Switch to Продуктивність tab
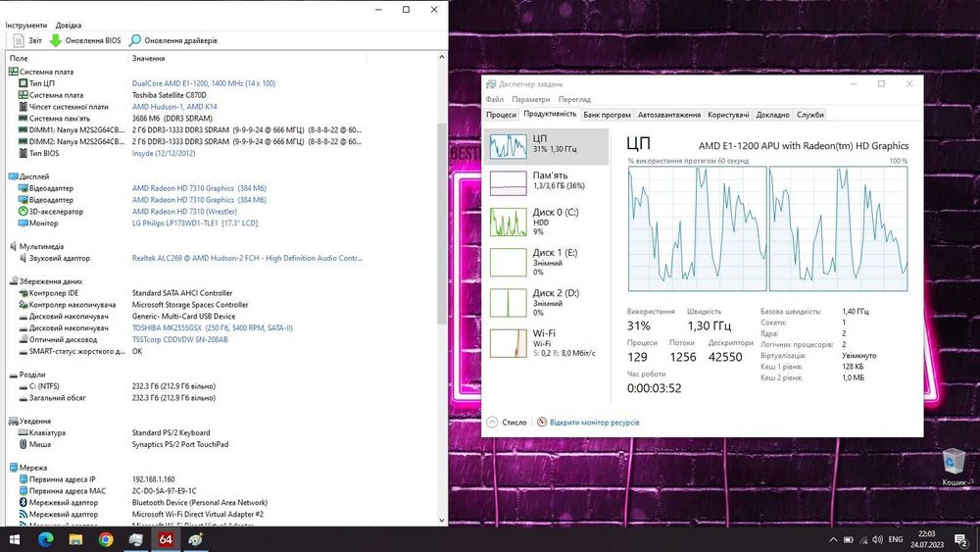The height and width of the screenshot is (552, 980). [550, 114]
